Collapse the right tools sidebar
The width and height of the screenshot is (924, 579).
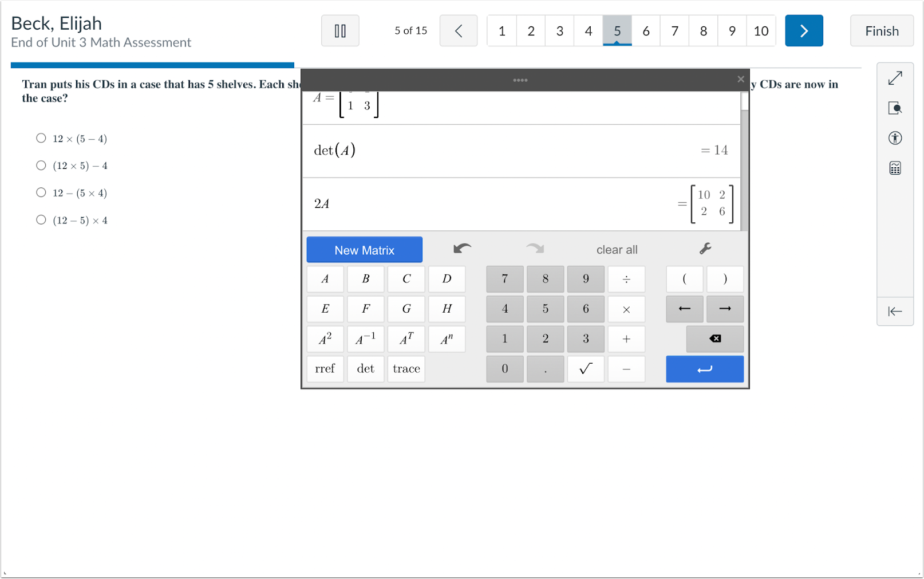(895, 311)
